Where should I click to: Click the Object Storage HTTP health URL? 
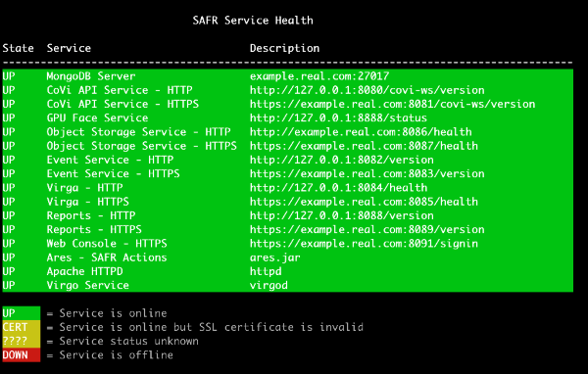click(361, 132)
